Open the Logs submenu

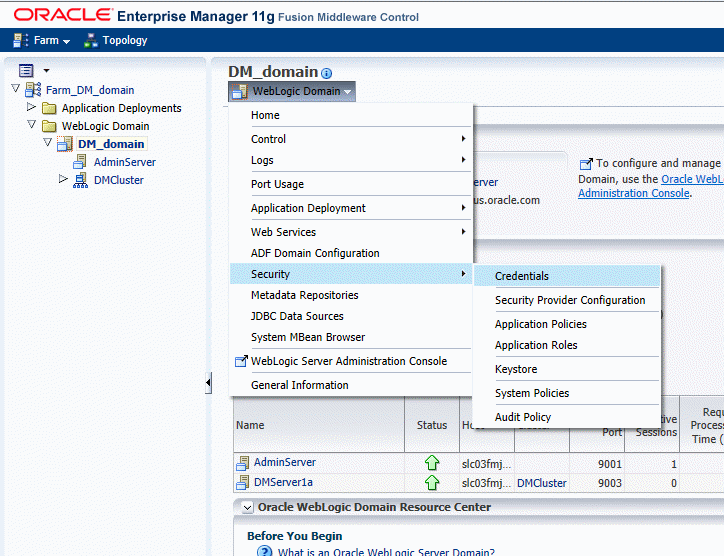coord(351,160)
